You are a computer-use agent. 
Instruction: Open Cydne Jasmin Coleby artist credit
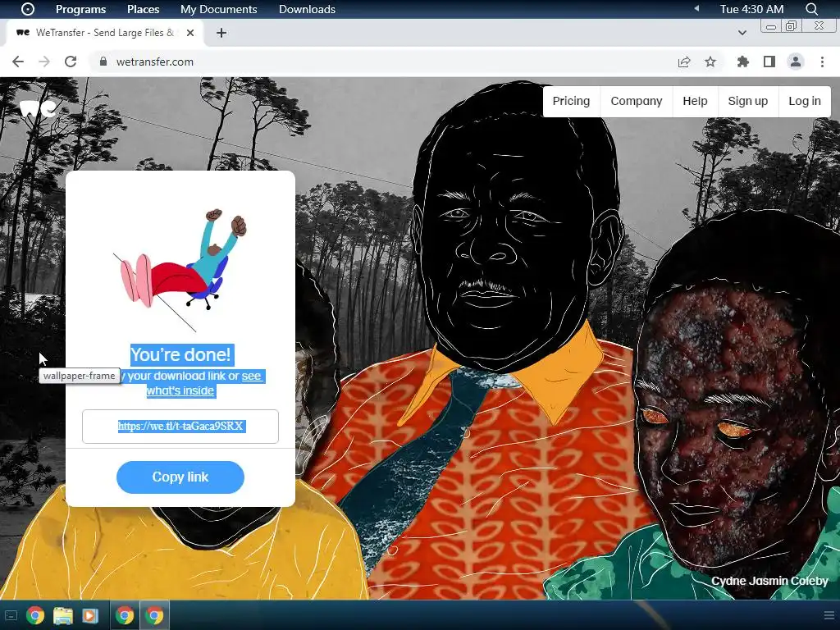(x=769, y=581)
